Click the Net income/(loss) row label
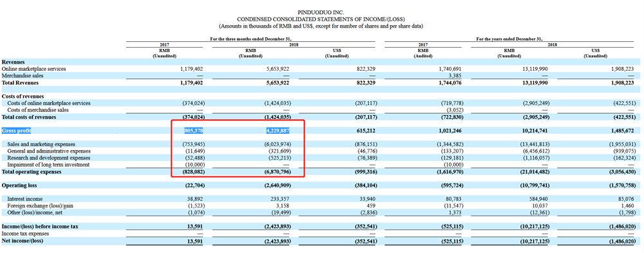 coord(23,241)
